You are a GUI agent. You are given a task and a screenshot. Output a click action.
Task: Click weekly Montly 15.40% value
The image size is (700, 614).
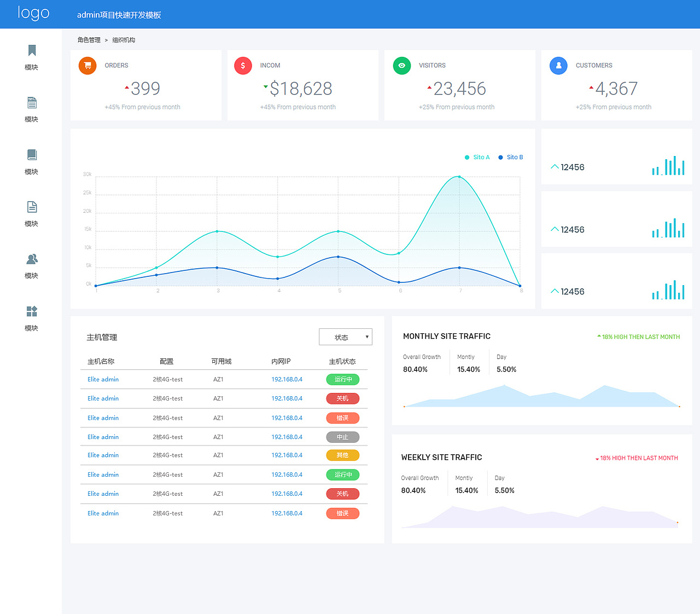467,490
